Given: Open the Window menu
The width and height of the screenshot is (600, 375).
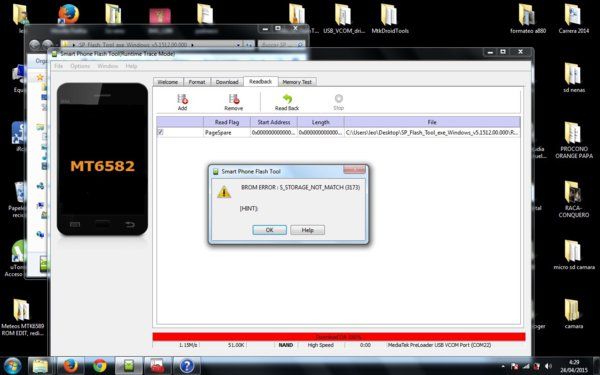Looking at the screenshot, I should point(108,66).
